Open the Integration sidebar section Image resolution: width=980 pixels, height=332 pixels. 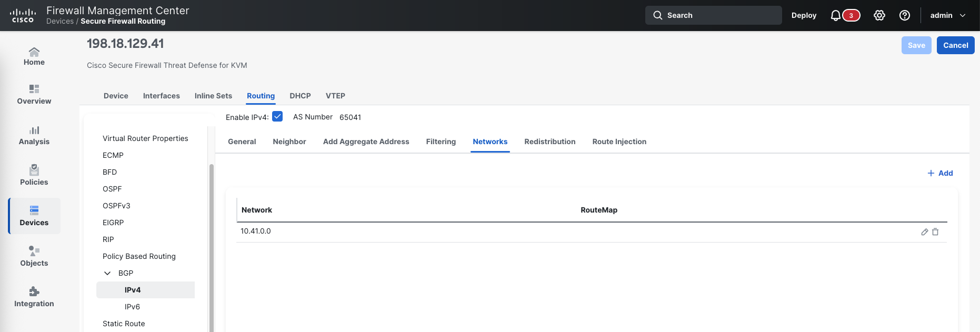point(34,297)
